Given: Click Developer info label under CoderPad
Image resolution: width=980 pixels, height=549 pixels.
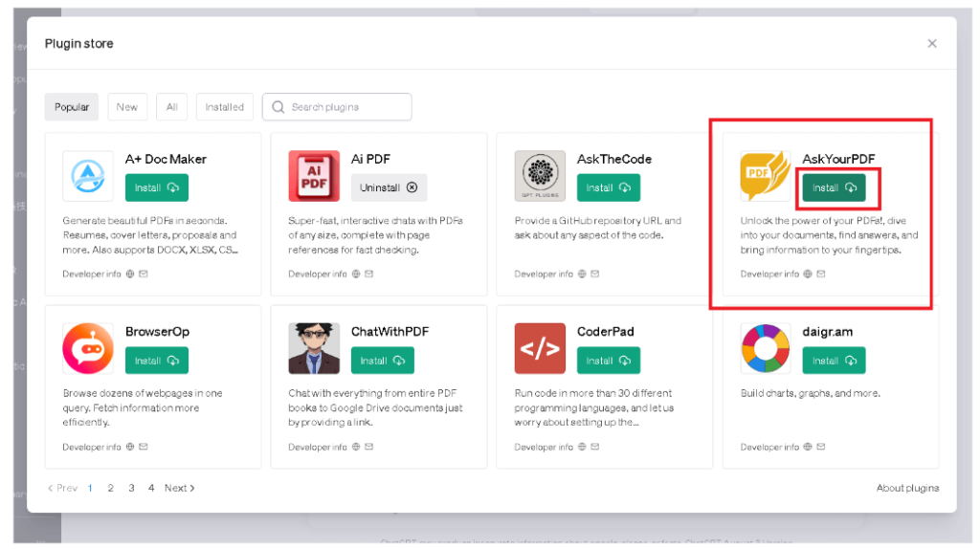Looking at the screenshot, I should (544, 447).
